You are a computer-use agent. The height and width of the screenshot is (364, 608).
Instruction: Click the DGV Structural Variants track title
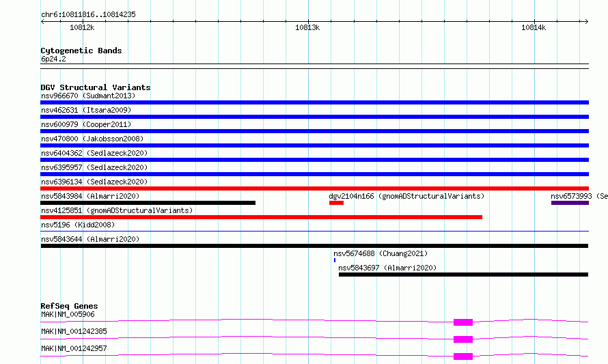[x=96, y=87]
